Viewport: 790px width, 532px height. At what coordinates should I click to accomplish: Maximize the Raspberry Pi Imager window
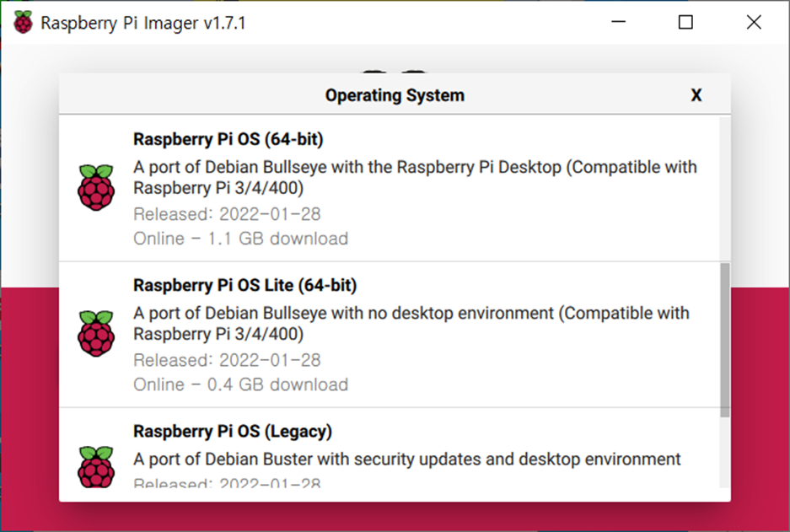(685, 22)
